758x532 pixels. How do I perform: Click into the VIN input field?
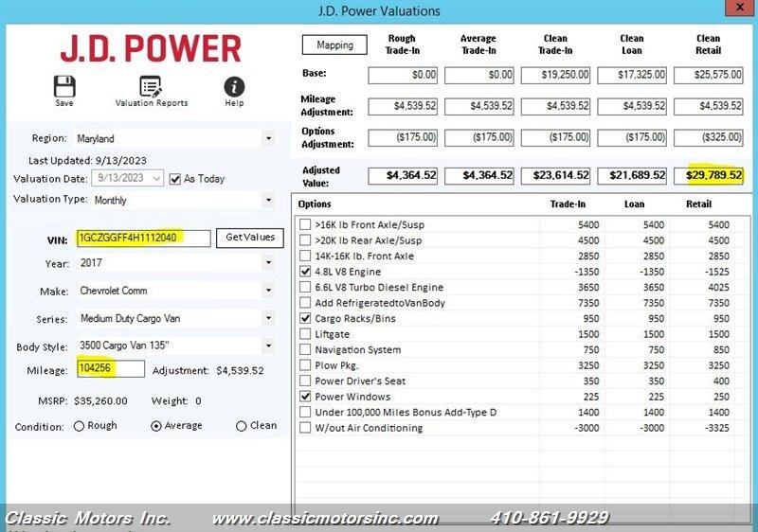144,238
